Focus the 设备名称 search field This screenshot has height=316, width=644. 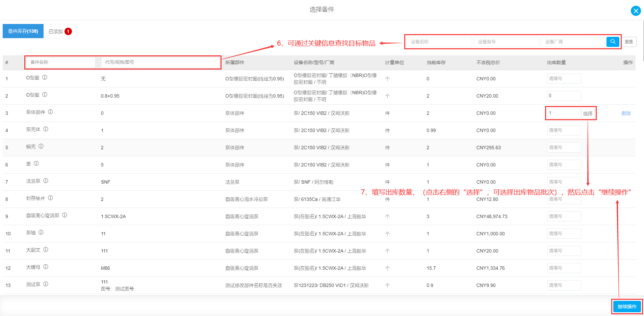tap(439, 42)
